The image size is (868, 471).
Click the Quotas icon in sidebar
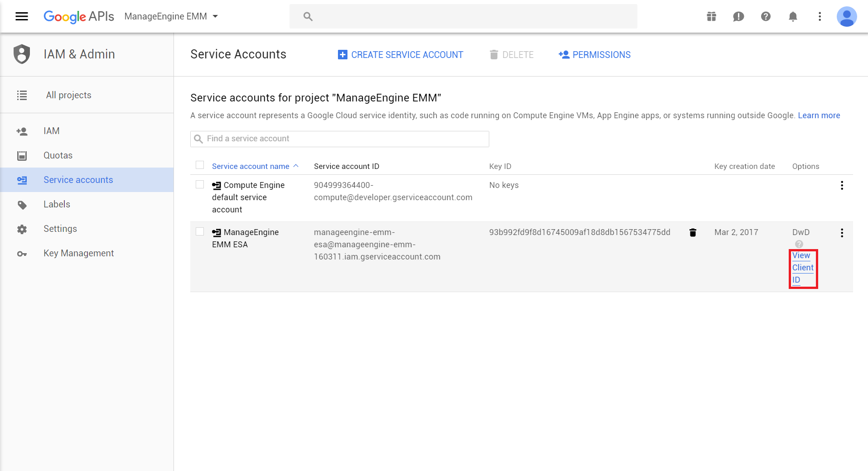(x=22, y=156)
